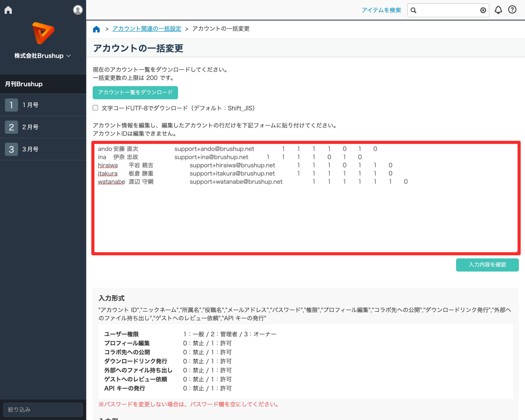This screenshot has width=525, height=420.
Task: Click the 入力形式 section heading
Action: point(112,298)
